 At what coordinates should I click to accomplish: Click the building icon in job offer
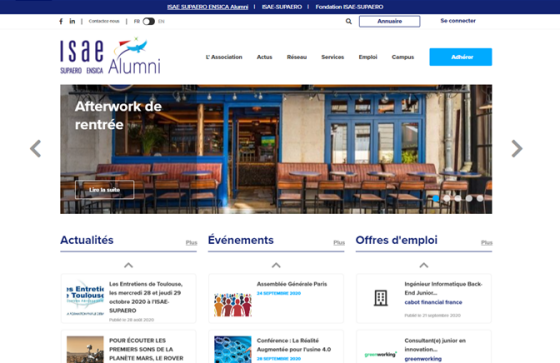pyautogui.click(x=380, y=298)
